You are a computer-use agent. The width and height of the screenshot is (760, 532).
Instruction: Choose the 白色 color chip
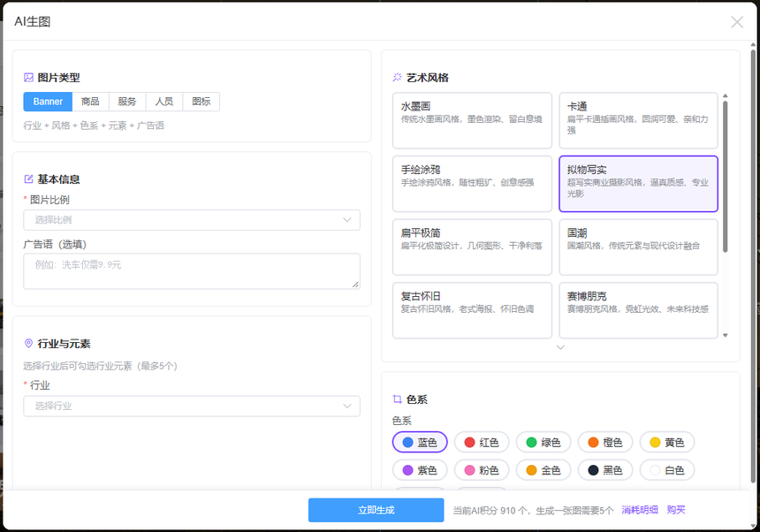pos(667,470)
